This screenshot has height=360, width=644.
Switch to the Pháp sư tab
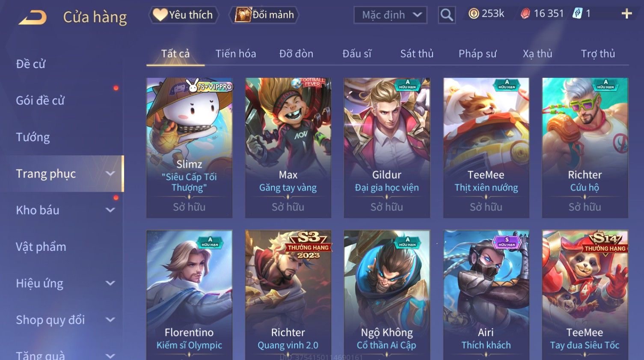tap(478, 54)
